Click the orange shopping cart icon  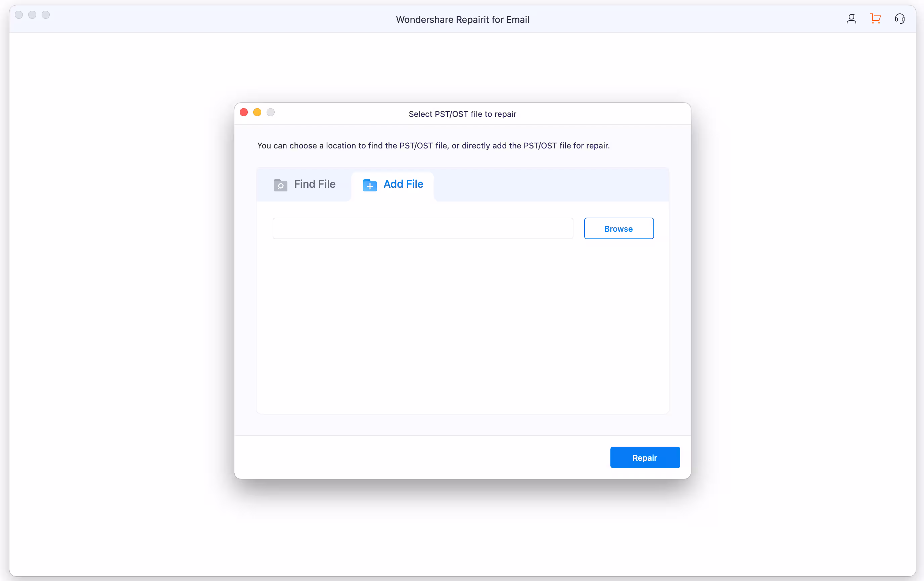(875, 19)
